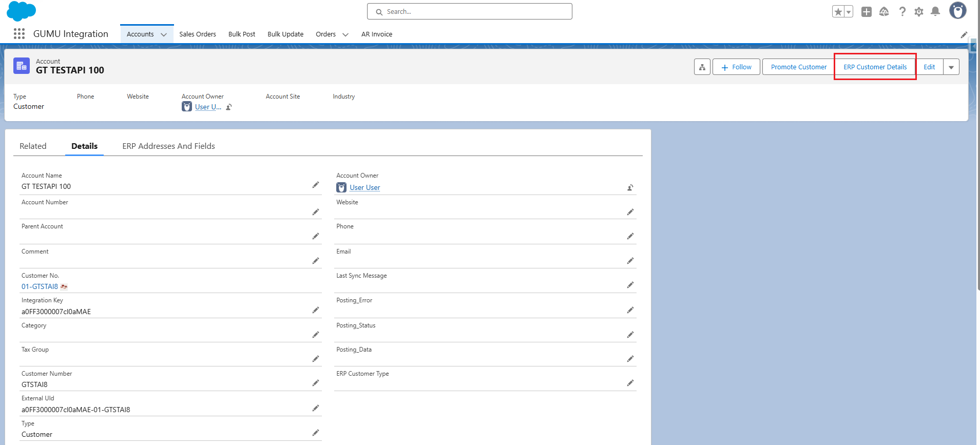Edit the Tax Group field pencil

316,359
